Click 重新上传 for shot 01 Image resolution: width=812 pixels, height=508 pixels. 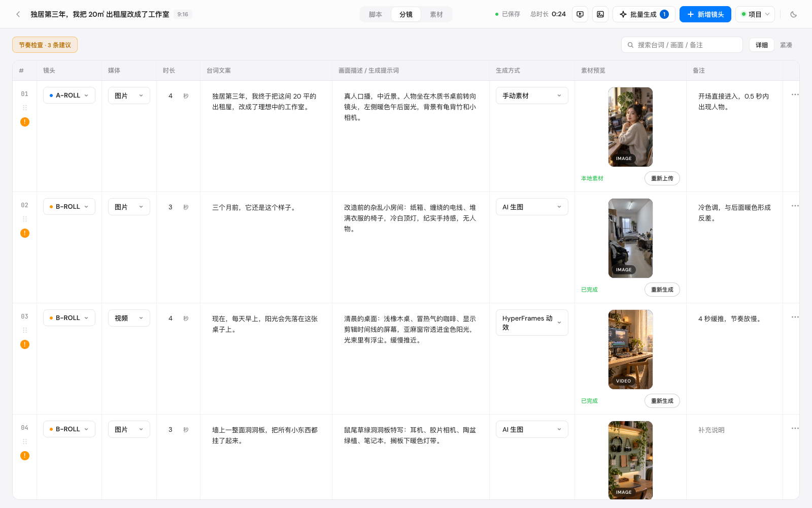(x=662, y=178)
